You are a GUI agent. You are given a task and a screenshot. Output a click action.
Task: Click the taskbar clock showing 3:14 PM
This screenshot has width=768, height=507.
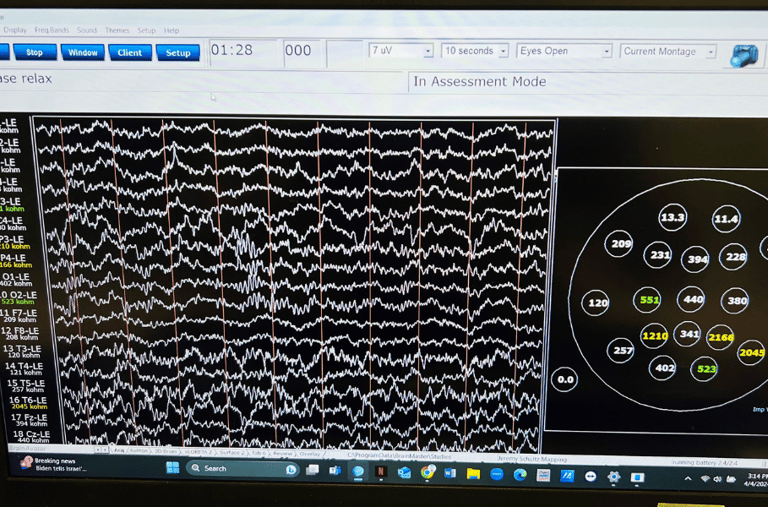pyautogui.click(x=758, y=480)
